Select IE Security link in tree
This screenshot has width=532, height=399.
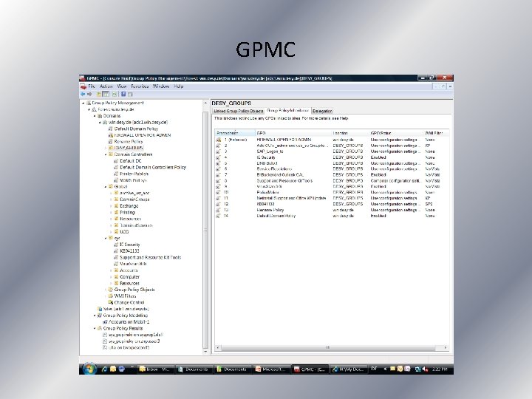[x=130, y=245]
